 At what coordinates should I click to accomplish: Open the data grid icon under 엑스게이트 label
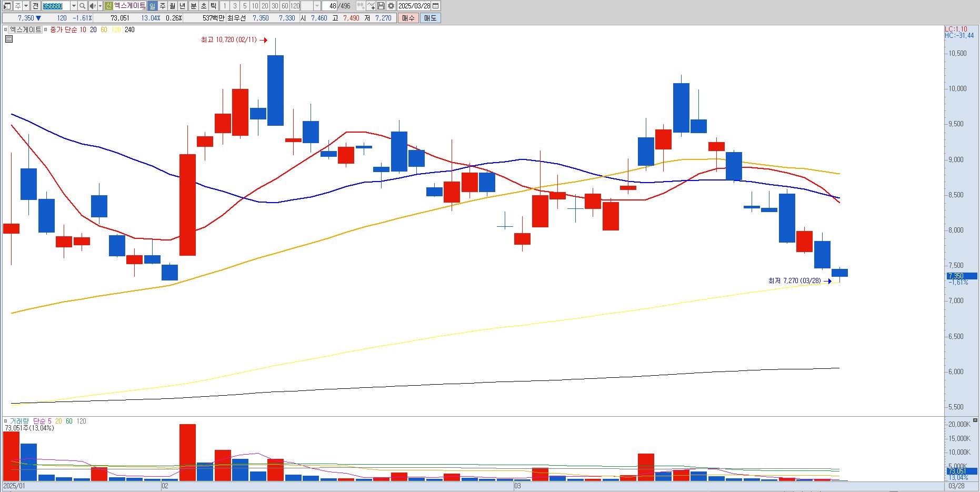[x=8, y=39]
